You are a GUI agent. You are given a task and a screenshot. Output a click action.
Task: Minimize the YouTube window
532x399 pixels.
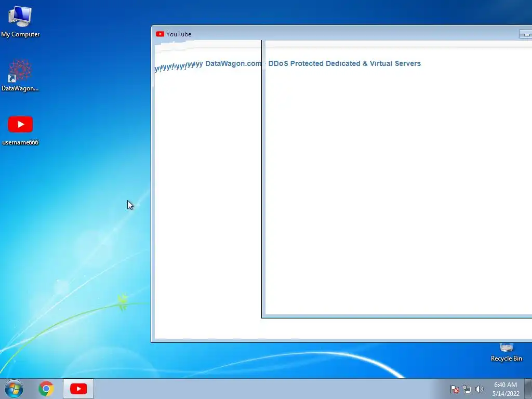[x=526, y=34]
